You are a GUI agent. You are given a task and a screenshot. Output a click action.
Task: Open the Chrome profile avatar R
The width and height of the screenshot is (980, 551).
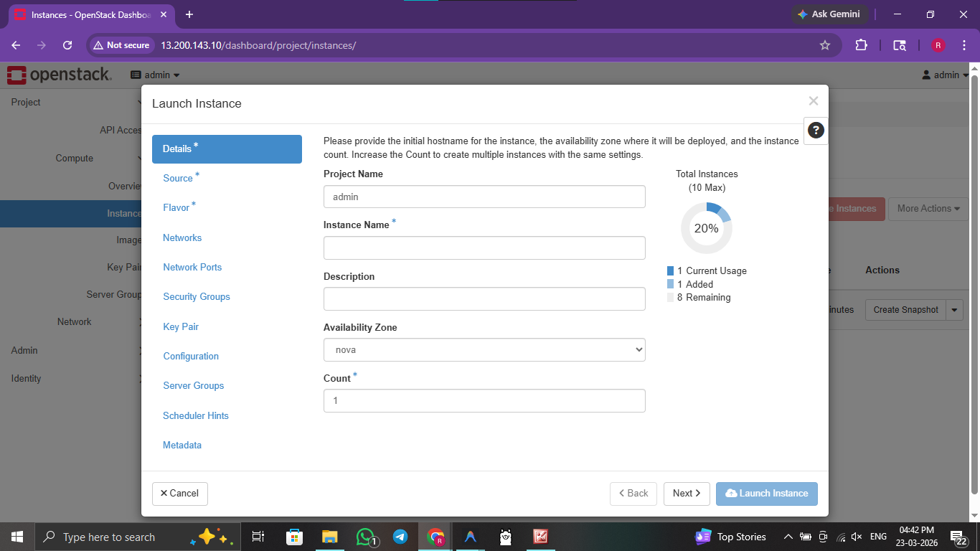pyautogui.click(x=938, y=45)
